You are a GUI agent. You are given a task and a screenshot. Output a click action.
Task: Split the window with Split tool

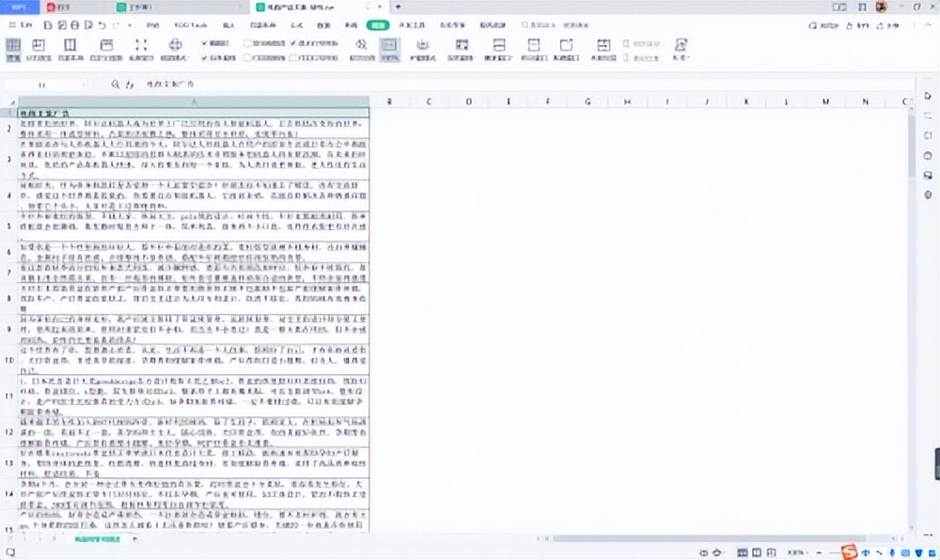tap(534, 50)
